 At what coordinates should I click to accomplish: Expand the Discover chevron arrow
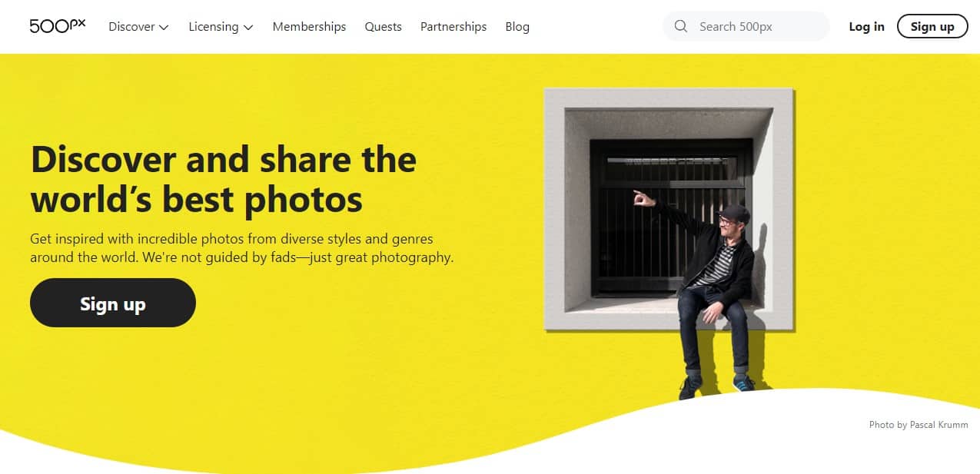164,28
